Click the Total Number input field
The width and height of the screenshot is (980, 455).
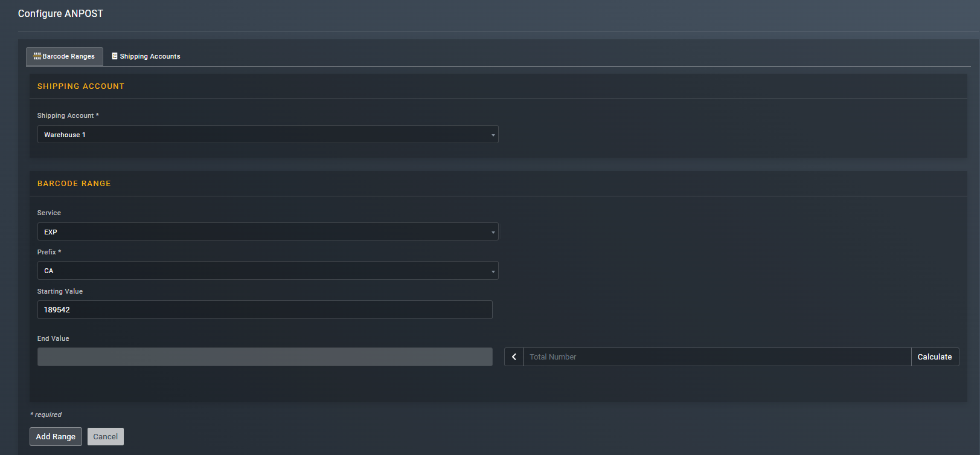tap(717, 357)
